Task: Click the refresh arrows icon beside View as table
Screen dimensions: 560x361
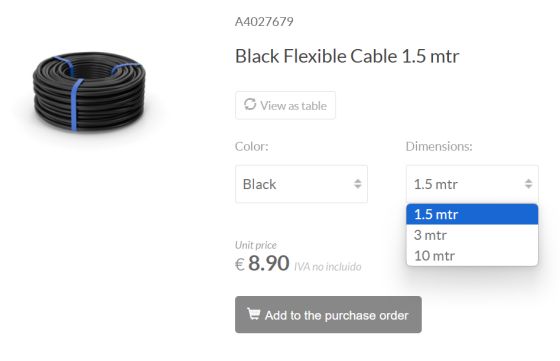Action: click(x=250, y=105)
